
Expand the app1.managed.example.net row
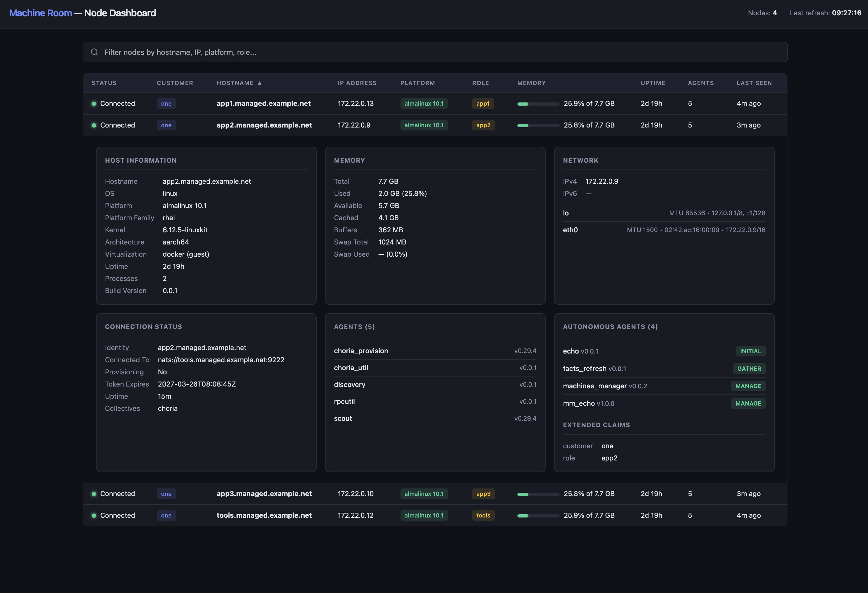pos(263,103)
